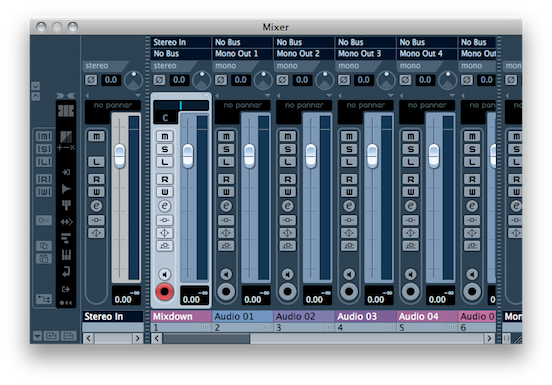
Task: Click input gain knob on Audio 02
Action: 324,80
